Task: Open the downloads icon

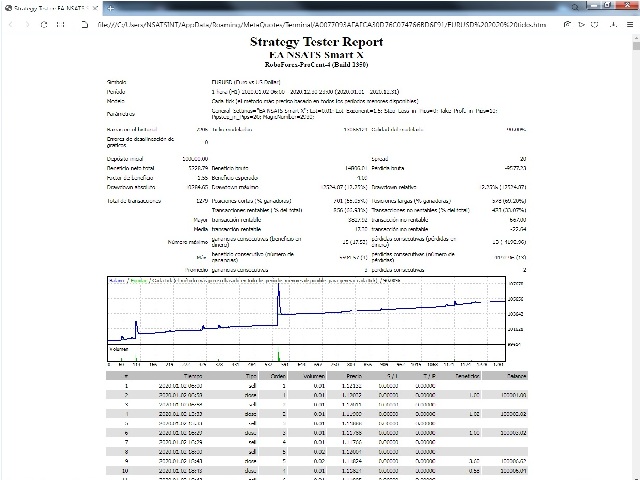Action: [x=613, y=24]
